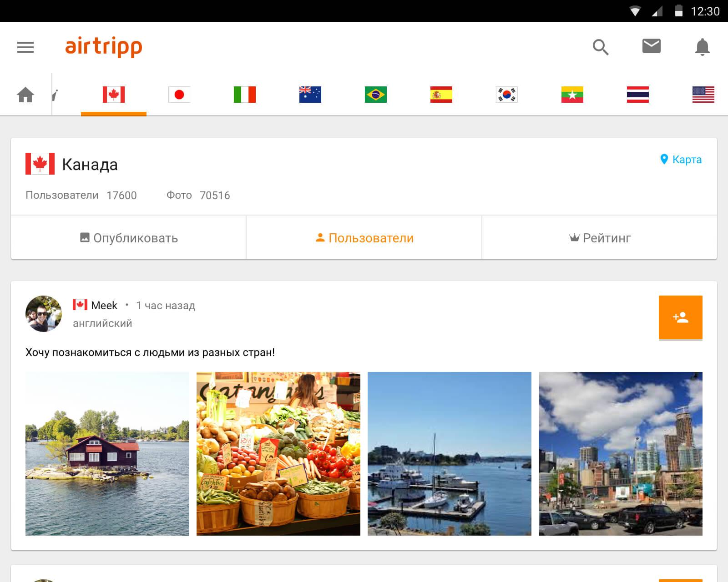
Task: Click the '1 час назад' timestamp
Action: pos(166,306)
